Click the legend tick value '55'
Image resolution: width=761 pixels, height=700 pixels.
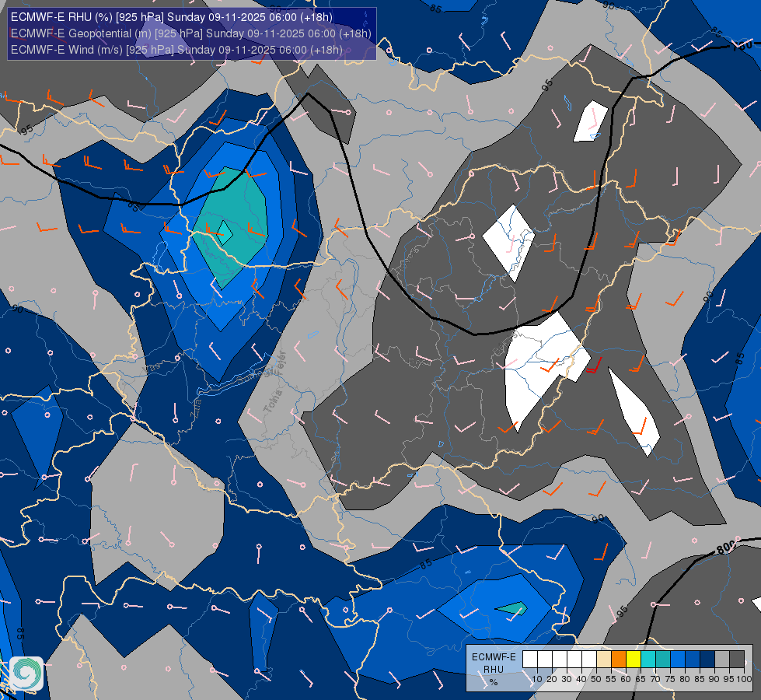[x=611, y=679]
